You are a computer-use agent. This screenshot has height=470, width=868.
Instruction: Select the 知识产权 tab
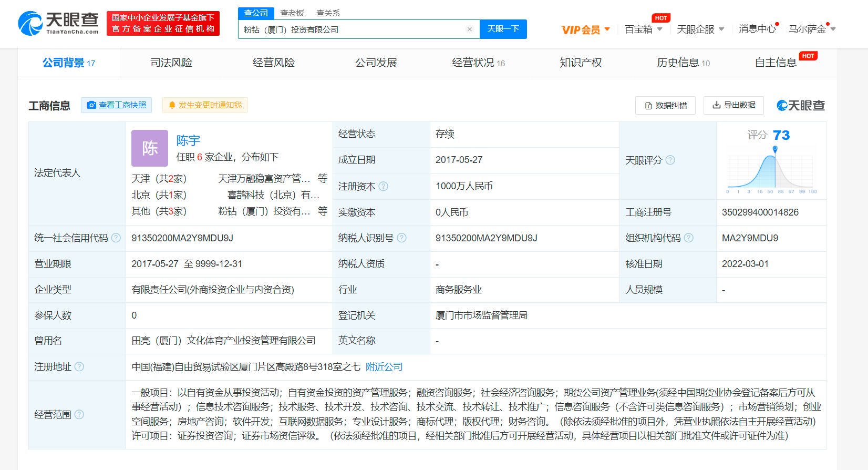coord(581,63)
